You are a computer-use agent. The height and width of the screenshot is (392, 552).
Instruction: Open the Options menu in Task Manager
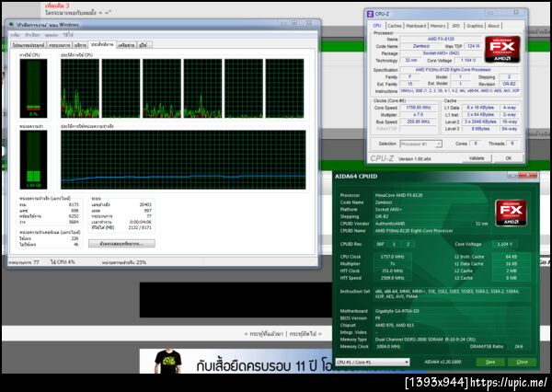click(x=32, y=35)
